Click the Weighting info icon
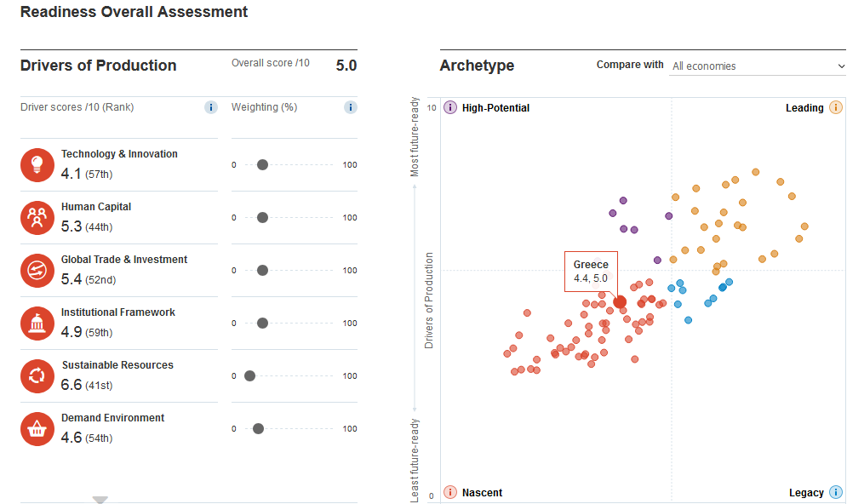This screenshot has width=847, height=504. coord(351,107)
